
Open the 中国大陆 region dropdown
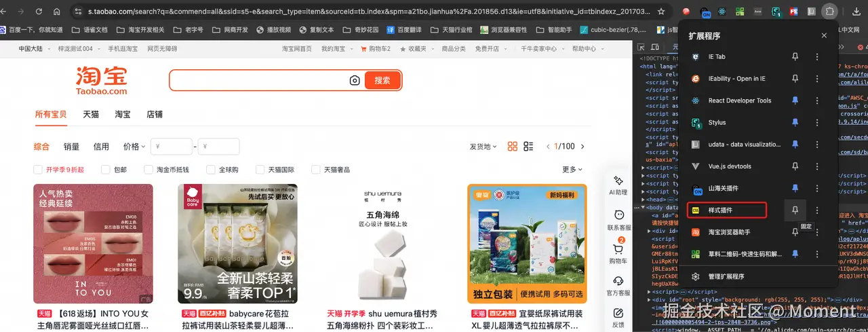33,49
